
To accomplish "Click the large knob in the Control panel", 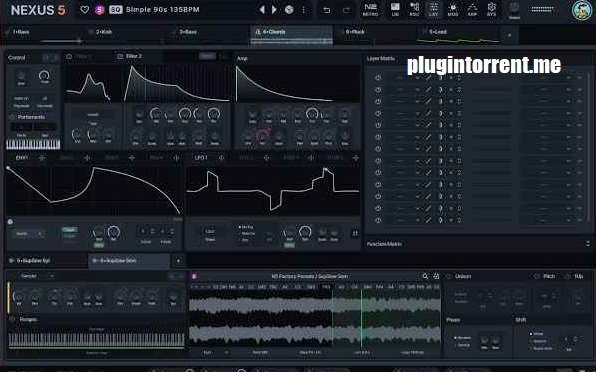I will (44, 76).
